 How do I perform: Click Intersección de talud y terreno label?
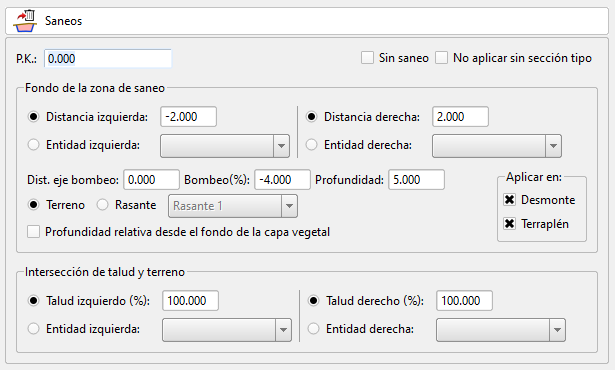(105, 272)
